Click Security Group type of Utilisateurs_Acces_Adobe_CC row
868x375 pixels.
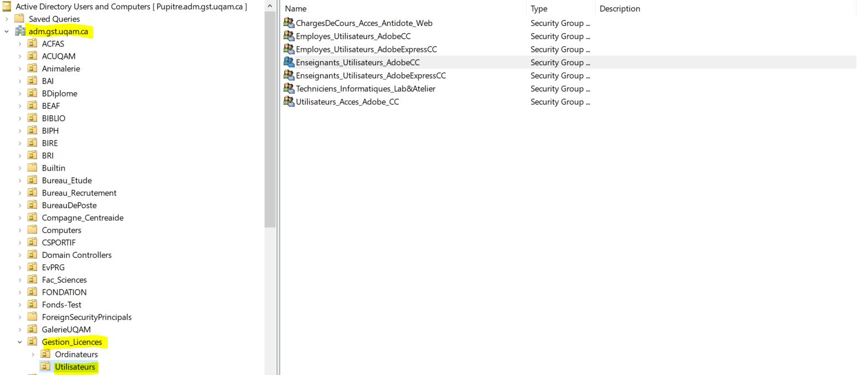coord(560,102)
